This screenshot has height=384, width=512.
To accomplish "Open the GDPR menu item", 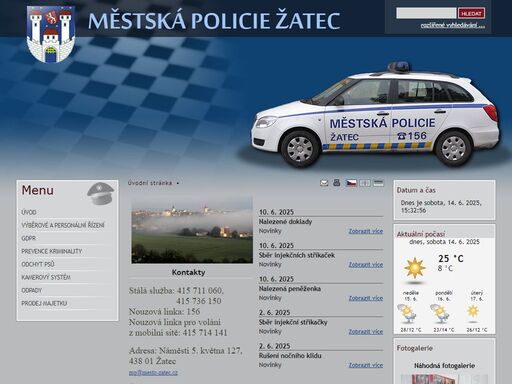I will coord(29,238).
